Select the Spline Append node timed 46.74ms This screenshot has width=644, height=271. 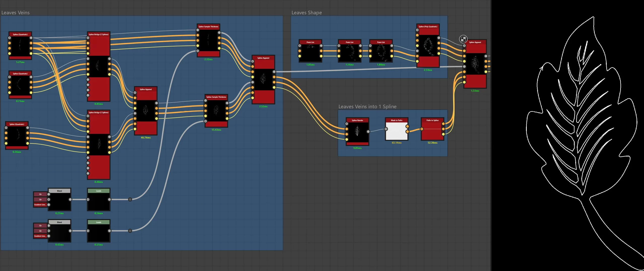146,111
